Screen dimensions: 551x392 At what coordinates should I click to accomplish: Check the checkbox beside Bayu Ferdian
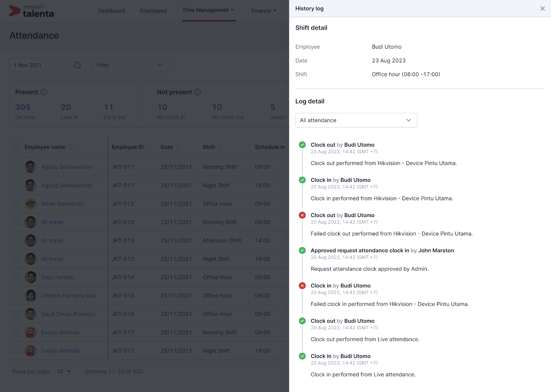click(16, 277)
